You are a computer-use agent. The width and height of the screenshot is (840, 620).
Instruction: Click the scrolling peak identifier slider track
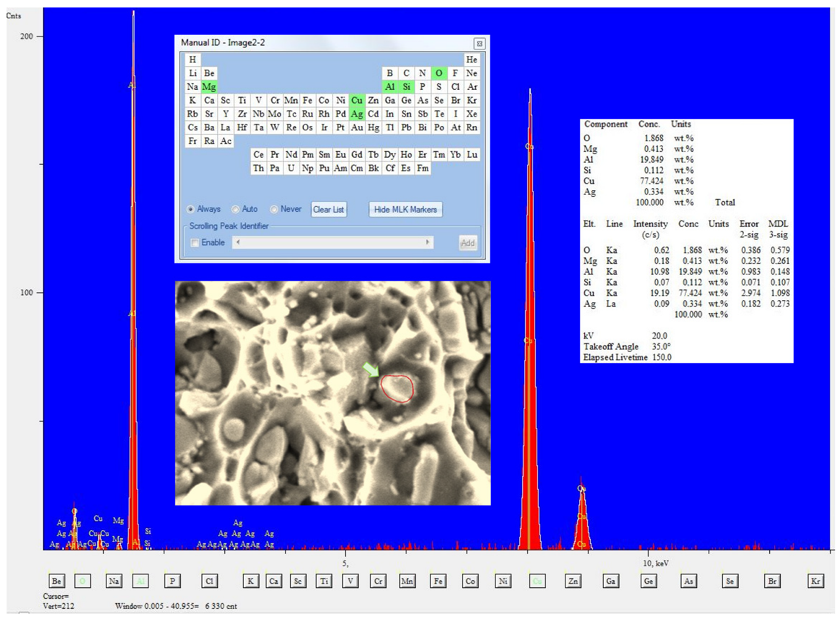(x=333, y=242)
